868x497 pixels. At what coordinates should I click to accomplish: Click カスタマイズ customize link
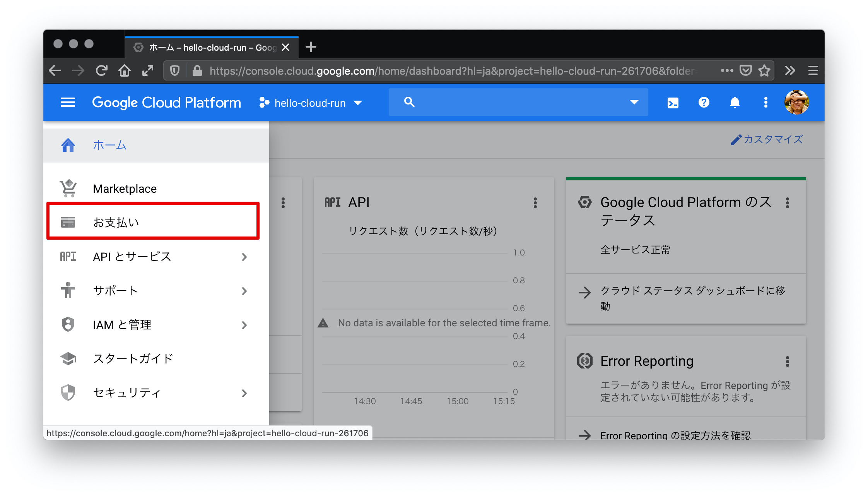pyautogui.click(x=767, y=139)
